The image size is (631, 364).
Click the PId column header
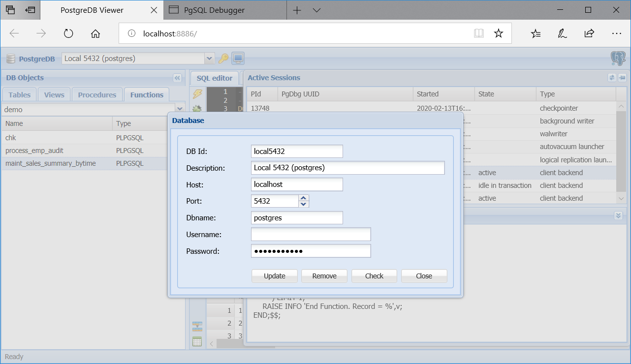click(262, 94)
